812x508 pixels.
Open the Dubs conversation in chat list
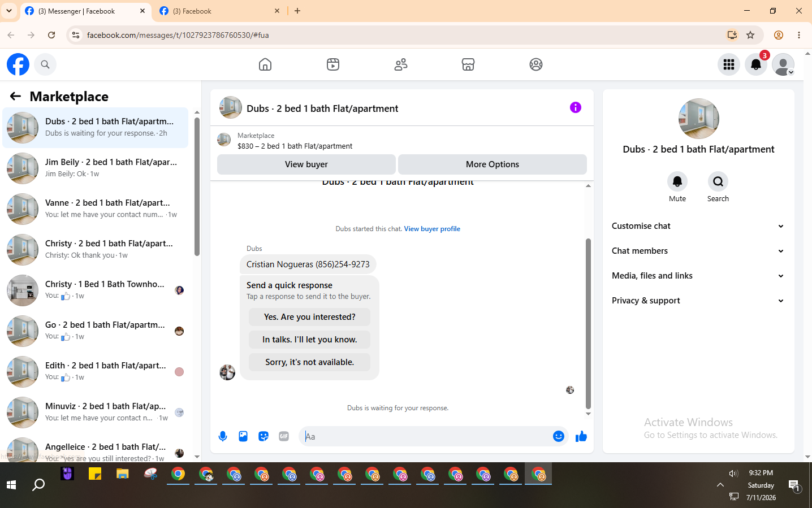pyautogui.click(x=96, y=128)
